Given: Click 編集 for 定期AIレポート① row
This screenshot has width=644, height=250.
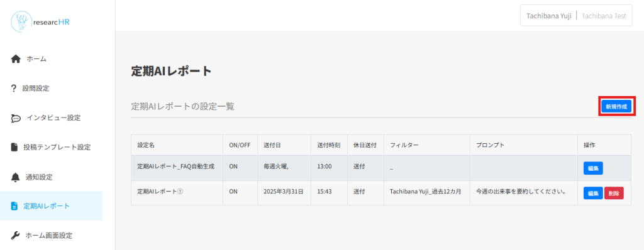Looking at the screenshot, I should tap(593, 193).
